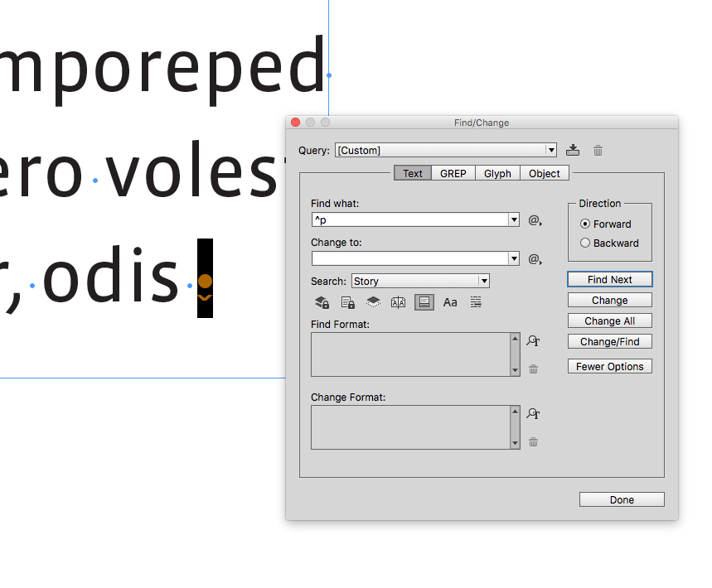This screenshot has width=712, height=588.
Task: Open special characters menu for Find What
Action: click(x=535, y=220)
